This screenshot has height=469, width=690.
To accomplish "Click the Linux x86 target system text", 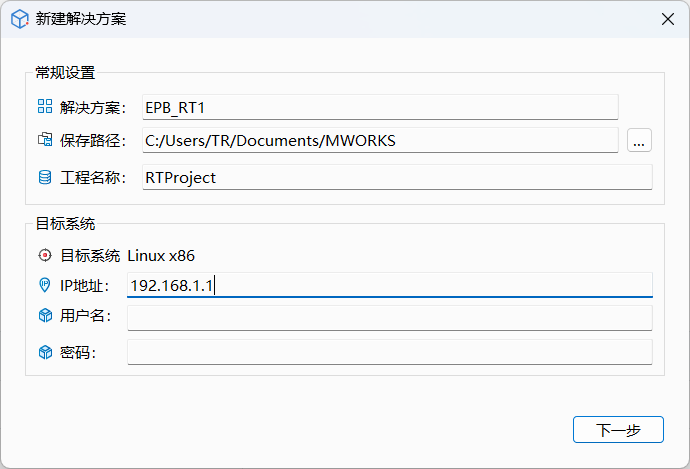I will [168, 255].
